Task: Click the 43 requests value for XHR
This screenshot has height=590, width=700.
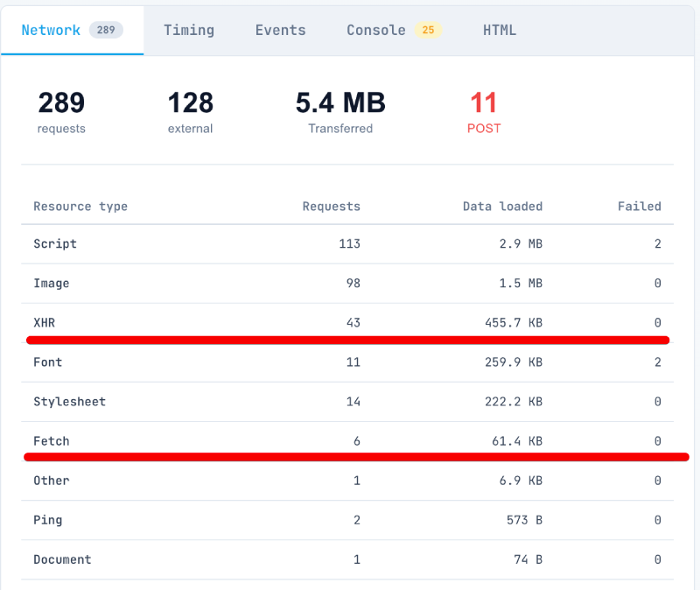Action: click(x=353, y=322)
